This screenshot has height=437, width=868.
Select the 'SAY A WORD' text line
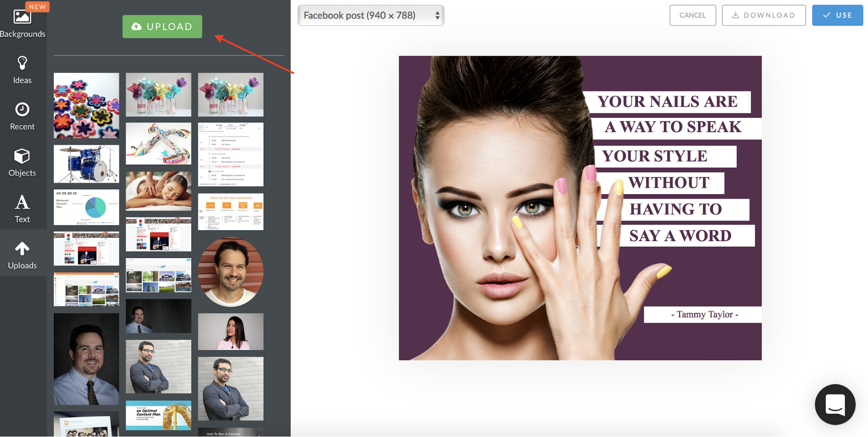point(680,236)
